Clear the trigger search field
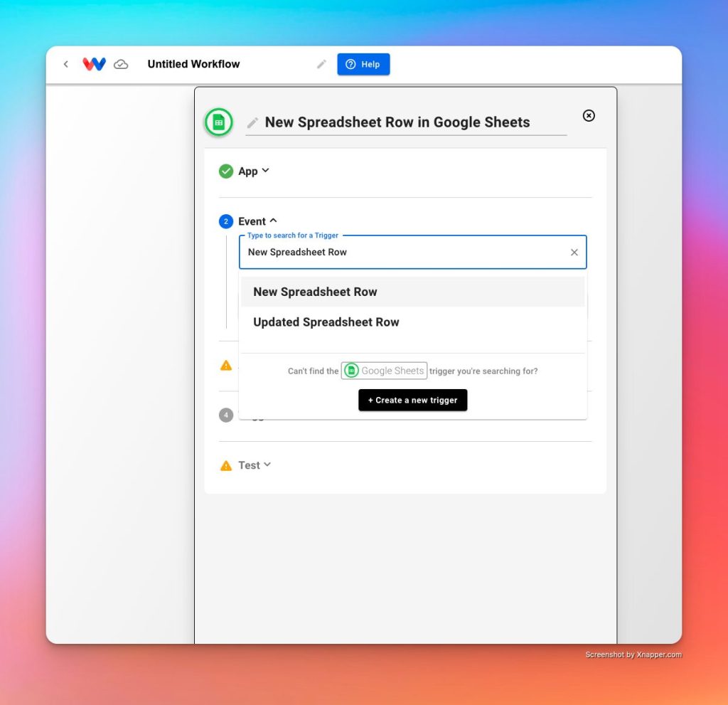This screenshot has height=705, width=728. pyautogui.click(x=574, y=253)
